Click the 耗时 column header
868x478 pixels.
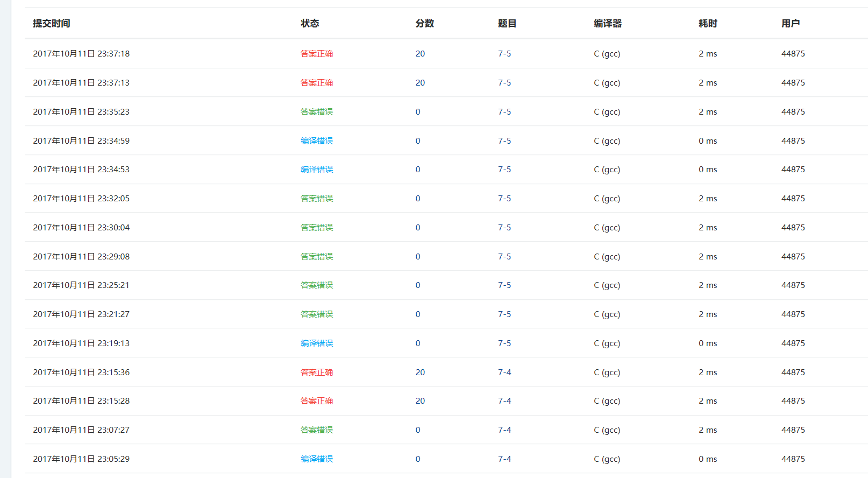click(x=708, y=24)
